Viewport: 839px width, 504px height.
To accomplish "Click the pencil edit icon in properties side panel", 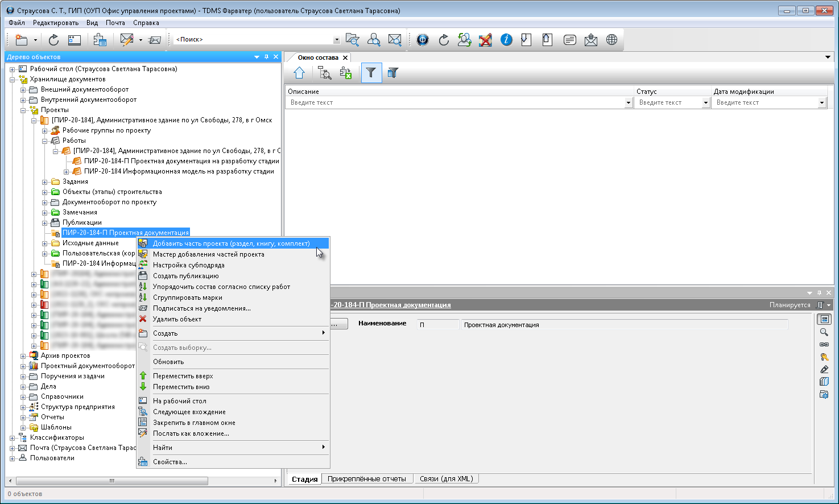I will coord(824,370).
